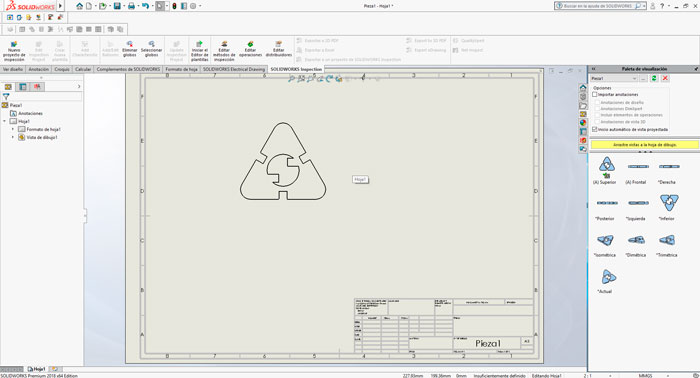Expand the Vista de dibujo1 node
The height and width of the screenshot is (378, 700).
click(13, 137)
